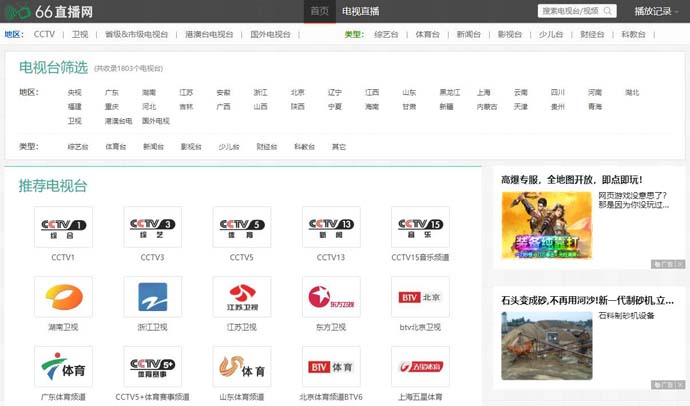This screenshot has width=690, height=406.
Task: Filter by region 宁夏
Action: click(335, 106)
